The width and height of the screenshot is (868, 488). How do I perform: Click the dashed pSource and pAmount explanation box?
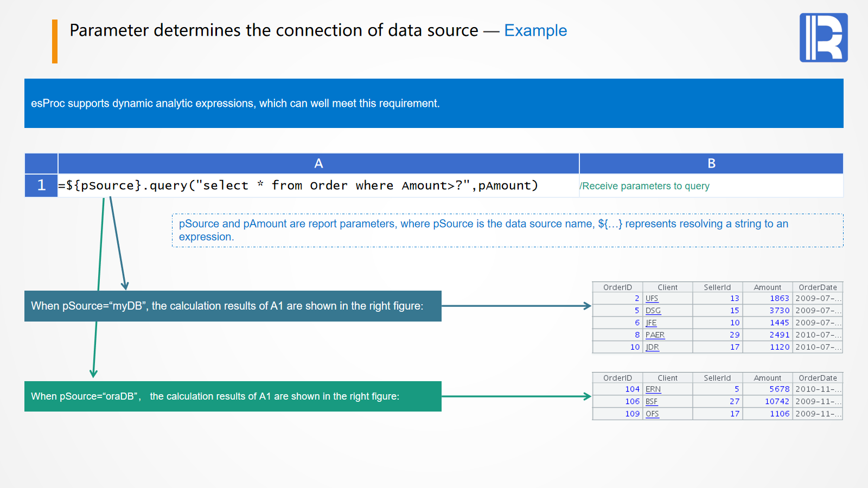(507, 230)
